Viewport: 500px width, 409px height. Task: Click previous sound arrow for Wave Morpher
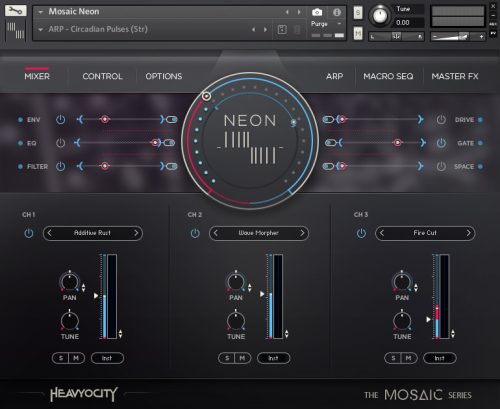coord(216,233)
